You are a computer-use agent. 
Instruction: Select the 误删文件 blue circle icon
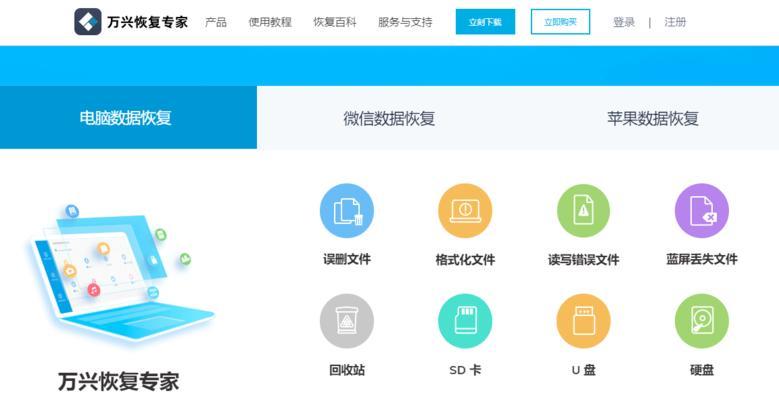(x=347, y=211)
